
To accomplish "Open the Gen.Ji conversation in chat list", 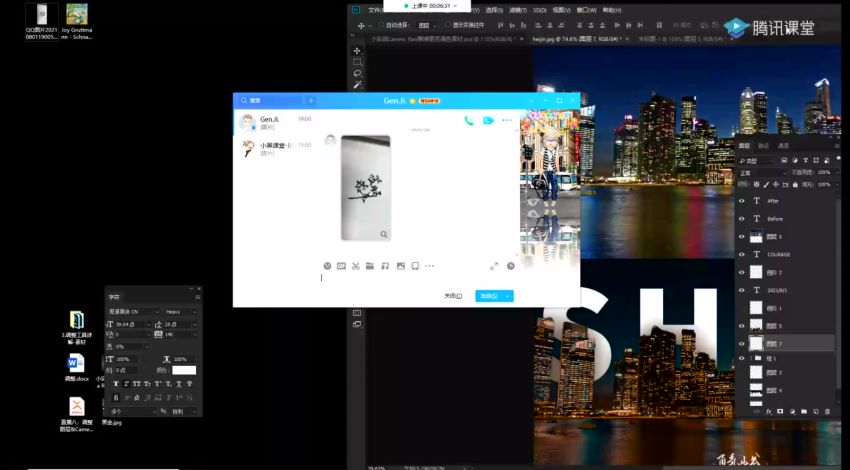I will tap(277, 123).
